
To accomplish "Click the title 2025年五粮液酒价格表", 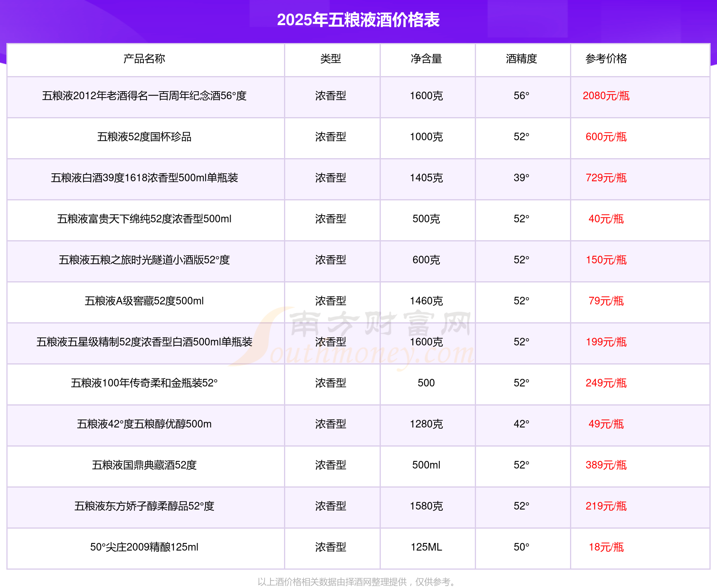I will tap(358, 20).
